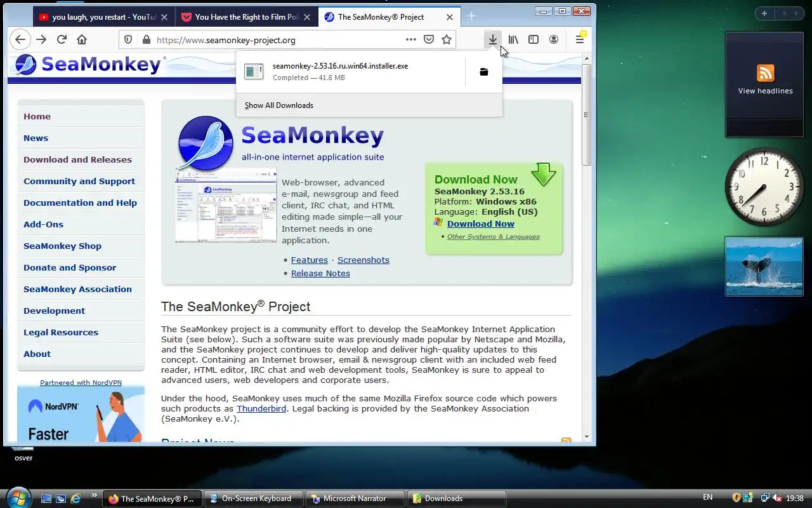
Task: Open Other Systems & Languages link
Action: click(494, 236)
